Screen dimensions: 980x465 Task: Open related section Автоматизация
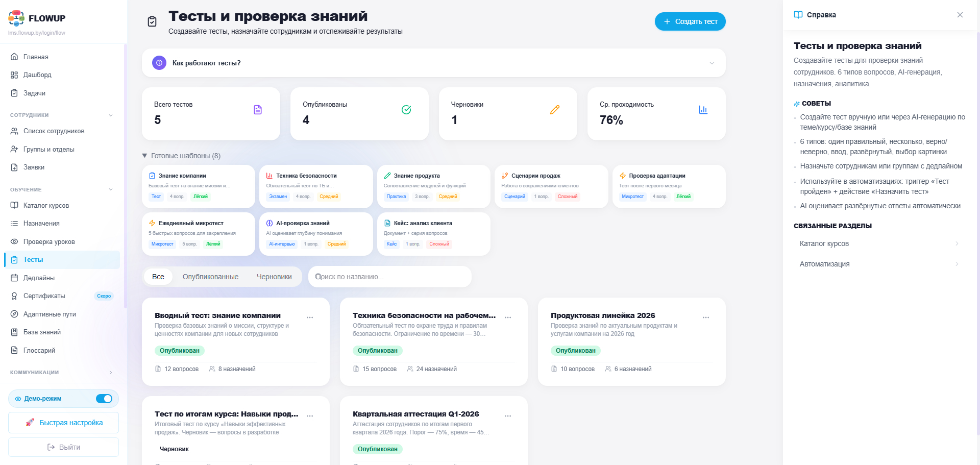tap(879, 264)
